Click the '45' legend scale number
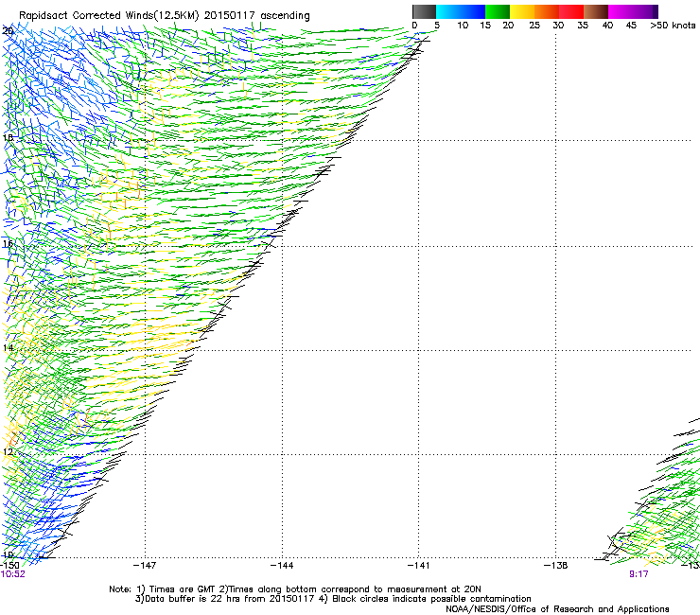The height and width of the screenshot is (615, 700). click(x=631, y=26)
